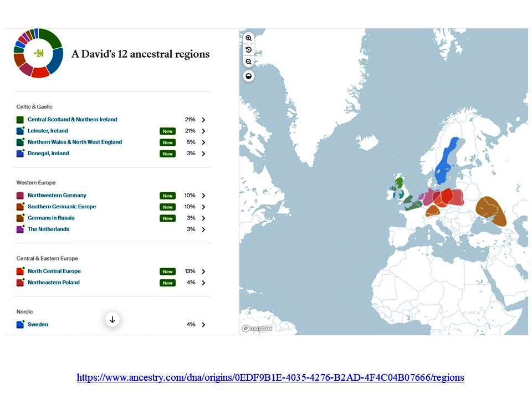Open the Southern Germanic Europe link

pos(62,207)
